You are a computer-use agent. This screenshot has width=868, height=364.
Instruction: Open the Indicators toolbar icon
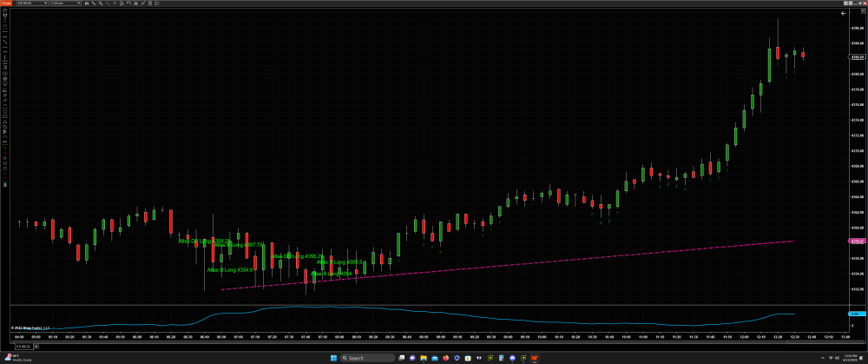point(144,3)
